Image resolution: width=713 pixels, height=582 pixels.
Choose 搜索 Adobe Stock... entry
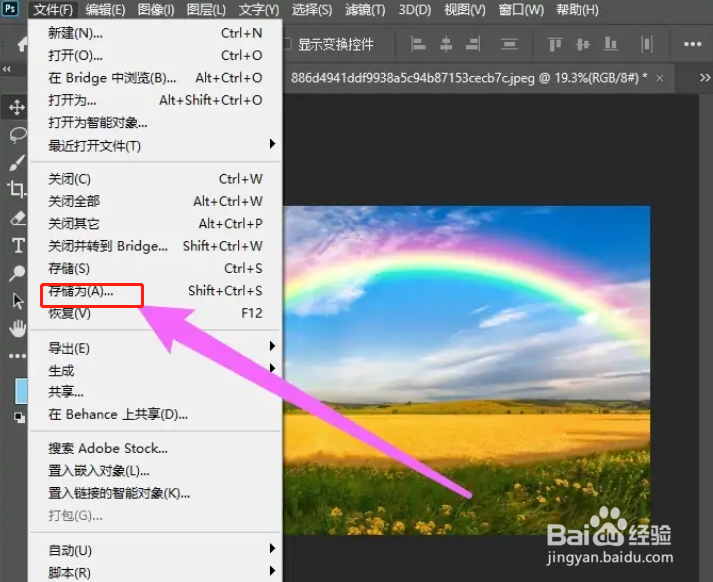[156, 448]
